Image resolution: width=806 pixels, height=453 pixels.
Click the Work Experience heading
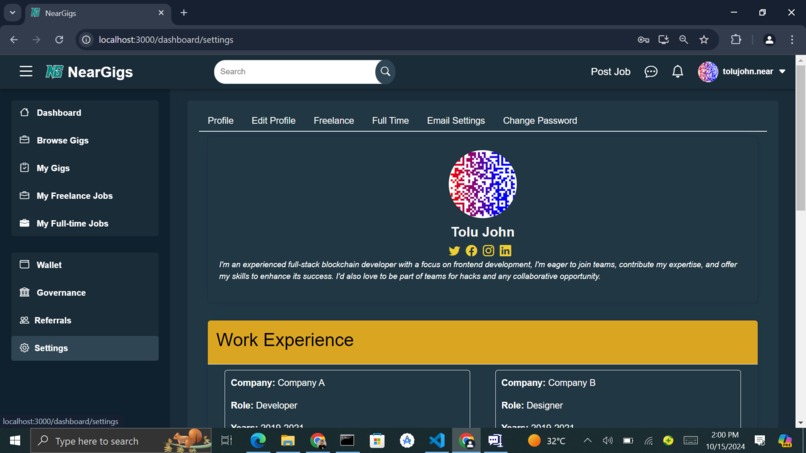click(x=285, y=340)
